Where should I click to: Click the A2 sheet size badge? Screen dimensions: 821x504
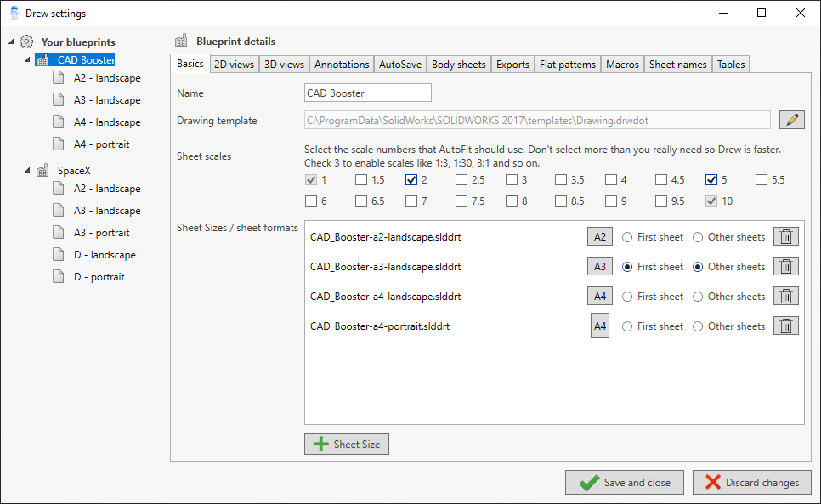pos(600,237)
